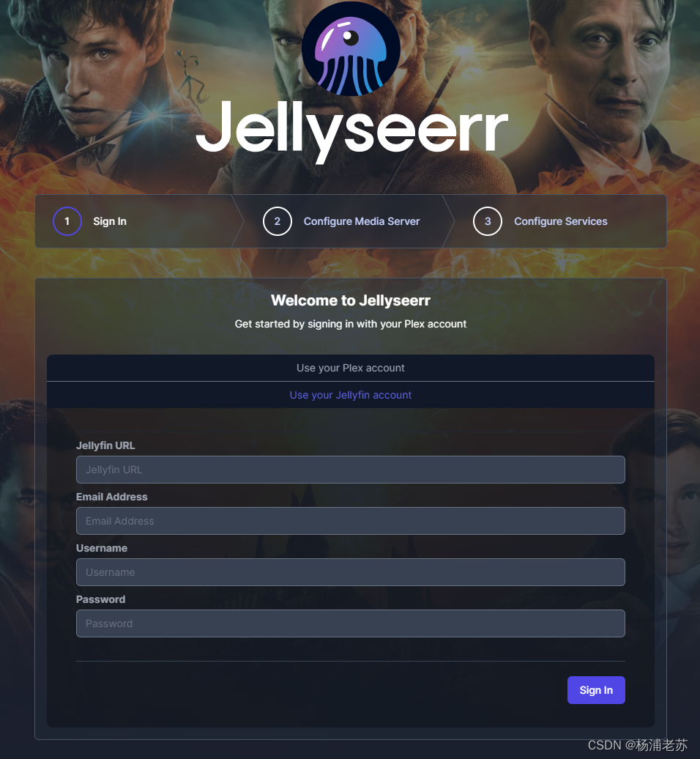The height and width of the screenshot is (759, 700).
Task: Select the step 1 circle icon
Action: [x=67, y=221]
